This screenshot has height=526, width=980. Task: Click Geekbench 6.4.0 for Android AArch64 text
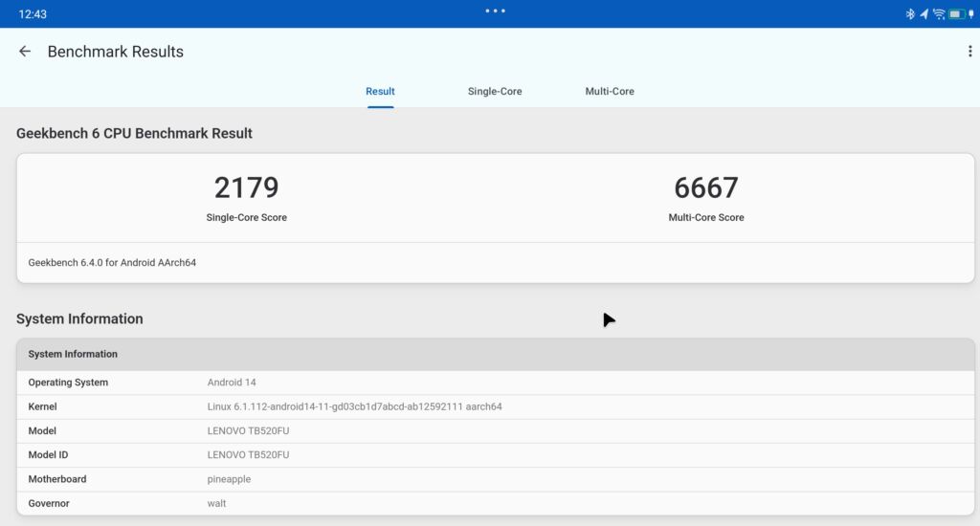tap(112, 262)
